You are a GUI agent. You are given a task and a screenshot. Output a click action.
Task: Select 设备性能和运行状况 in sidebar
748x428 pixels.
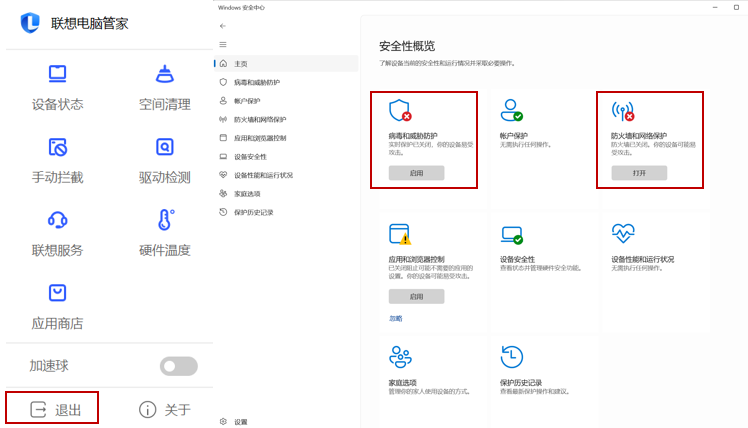pyautogui.click(x=286, y=175)
